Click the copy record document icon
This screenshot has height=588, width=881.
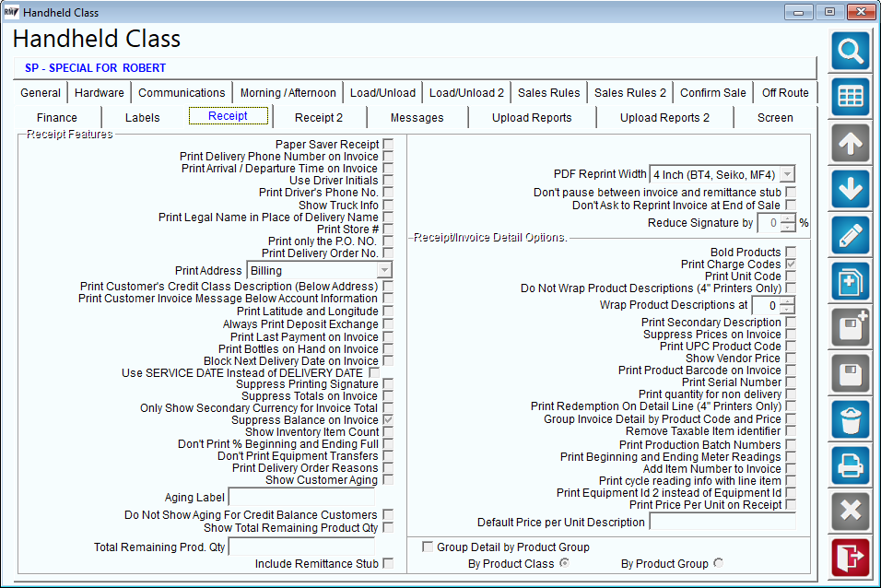pyautogui.click(x=850, y=281)
